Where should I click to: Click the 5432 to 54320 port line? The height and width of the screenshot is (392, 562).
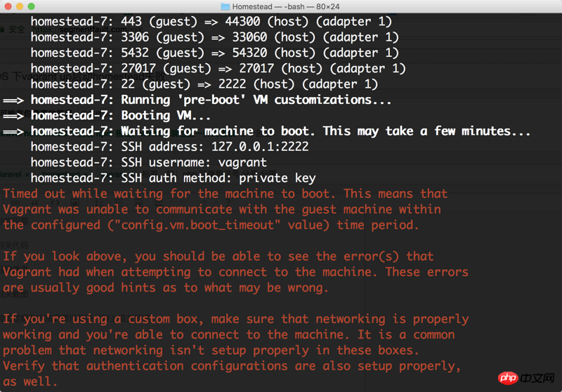(214, 53)
